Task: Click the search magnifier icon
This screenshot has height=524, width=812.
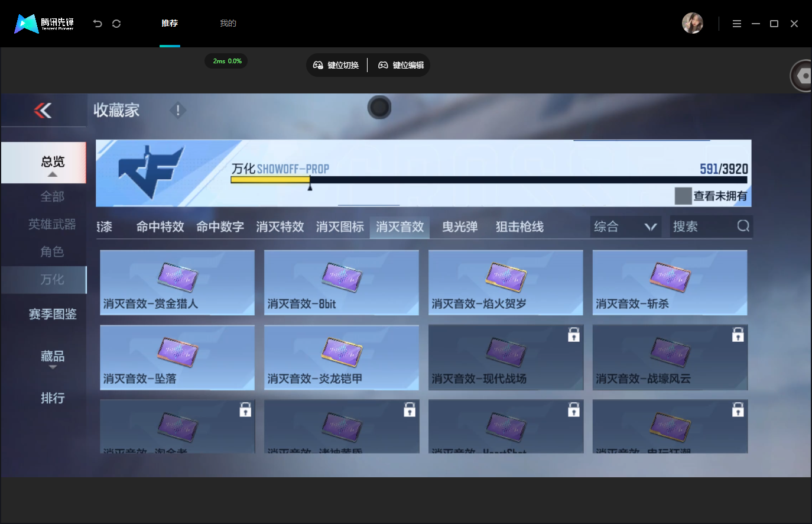Action: 743,226
